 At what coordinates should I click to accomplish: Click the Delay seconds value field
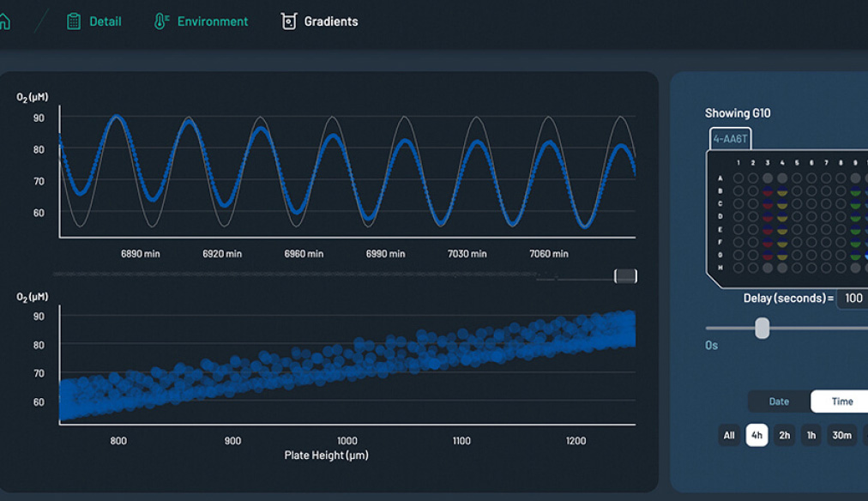coord(853,299)
